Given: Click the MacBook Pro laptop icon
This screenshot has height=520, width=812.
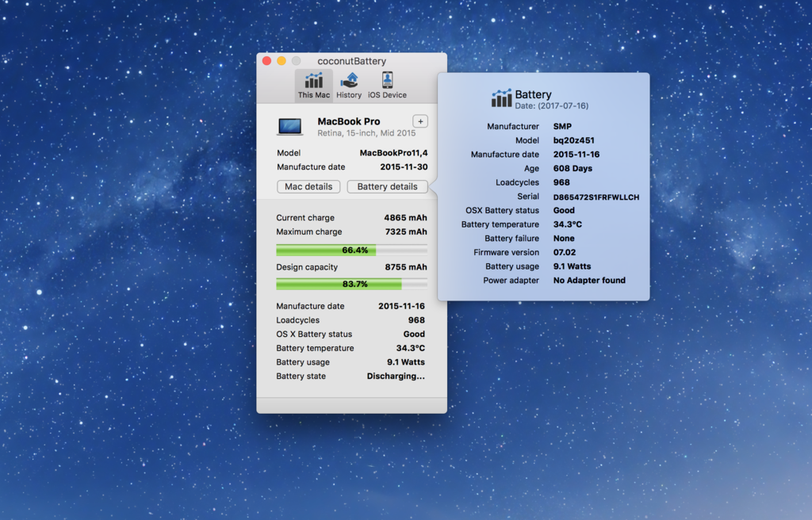Looking at the screenshot, I should [290, 127].
